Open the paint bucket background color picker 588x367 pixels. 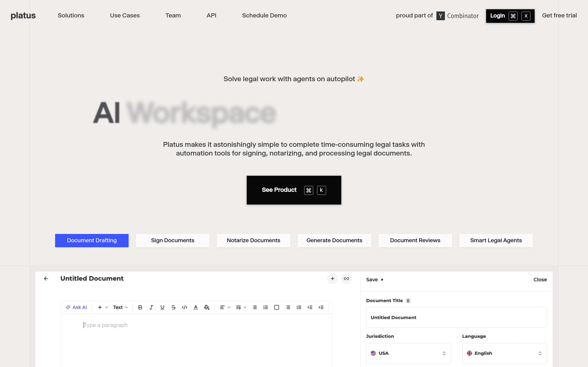(207, 307)
